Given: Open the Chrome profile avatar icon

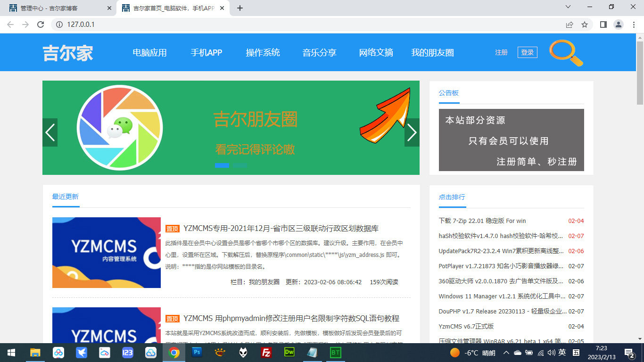Looking at the screenshot, I should coord(619,25).
